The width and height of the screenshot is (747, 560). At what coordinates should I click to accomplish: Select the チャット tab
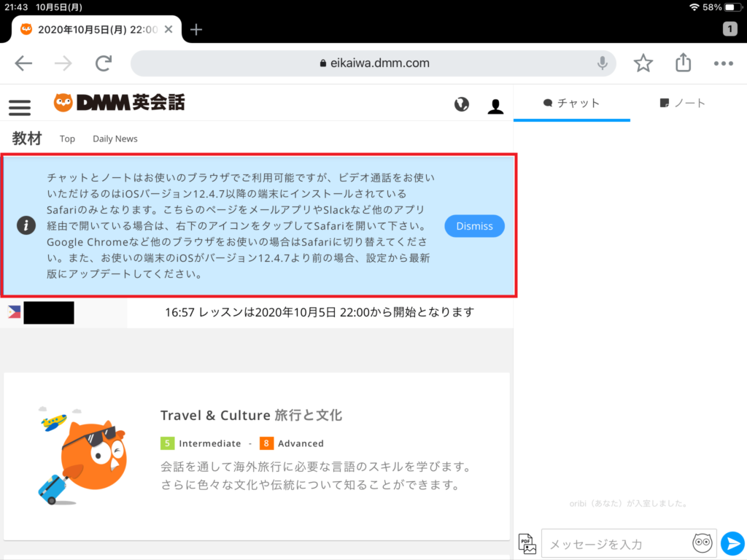(x=572, y=103)
